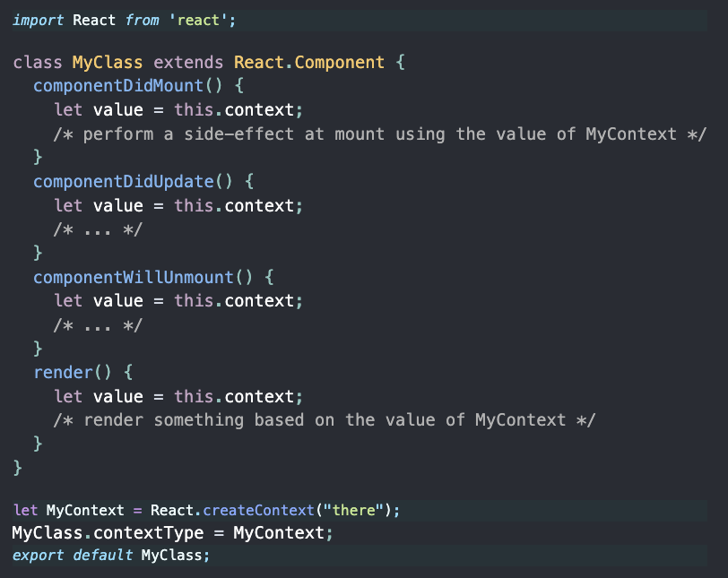Image resolution: width=728 pixels, height=578 pixels.
Task: Click the 'from' keyword in the import line
Action: 142,21
